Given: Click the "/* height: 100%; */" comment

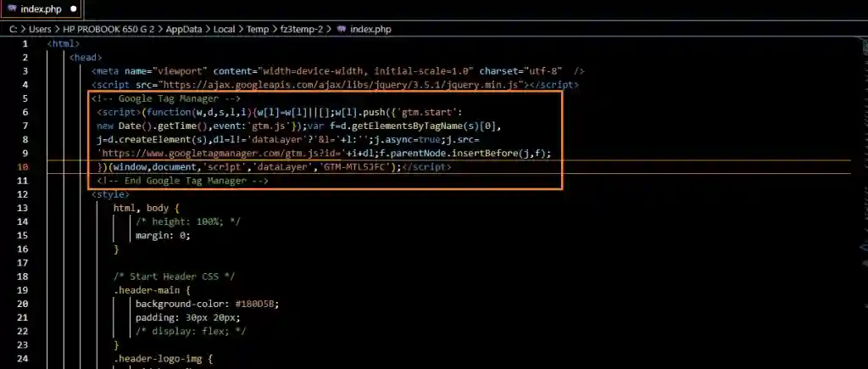Looking at the screenshot, I should click(x=188, y=221).
